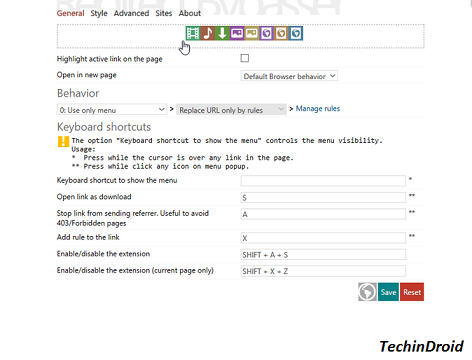Screen dimensions: 472x360
Task: Click the red Reset button
Action: click(412, 292)
